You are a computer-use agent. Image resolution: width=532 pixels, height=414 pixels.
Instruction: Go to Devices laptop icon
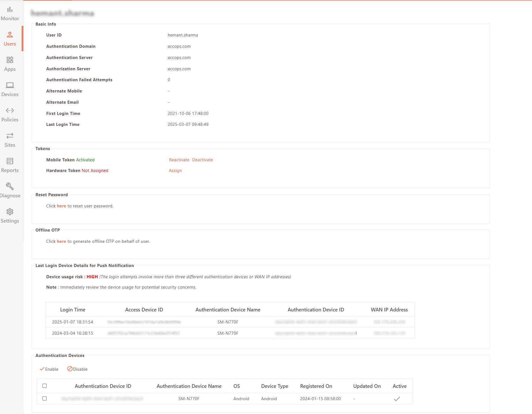[x=10, y=85]
